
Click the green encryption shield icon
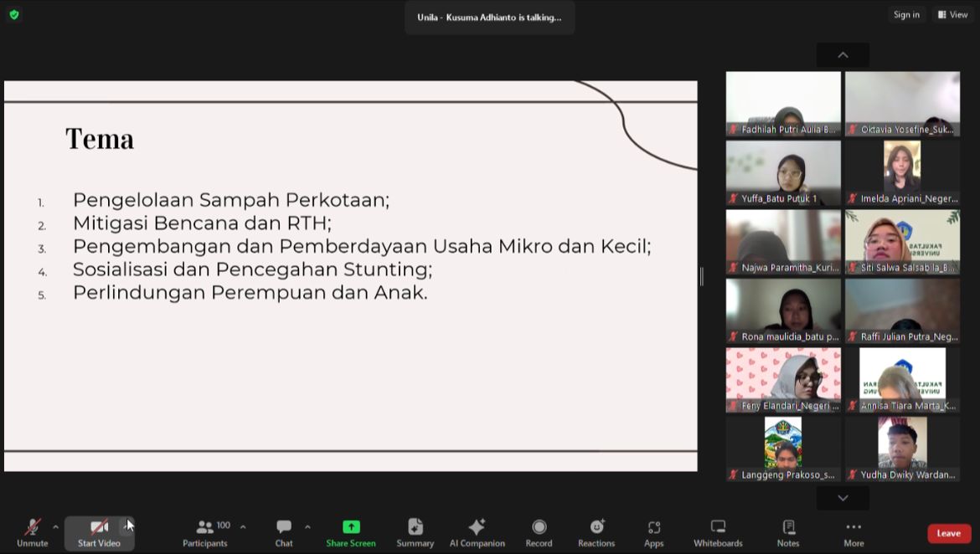(x=14, y=14)
